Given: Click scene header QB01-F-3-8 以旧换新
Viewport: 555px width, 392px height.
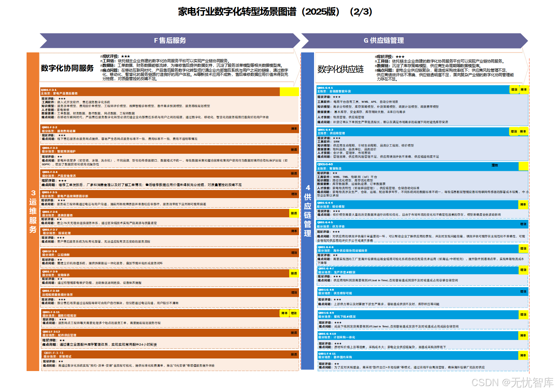Looking at the screenshot, I should (170, 253).
